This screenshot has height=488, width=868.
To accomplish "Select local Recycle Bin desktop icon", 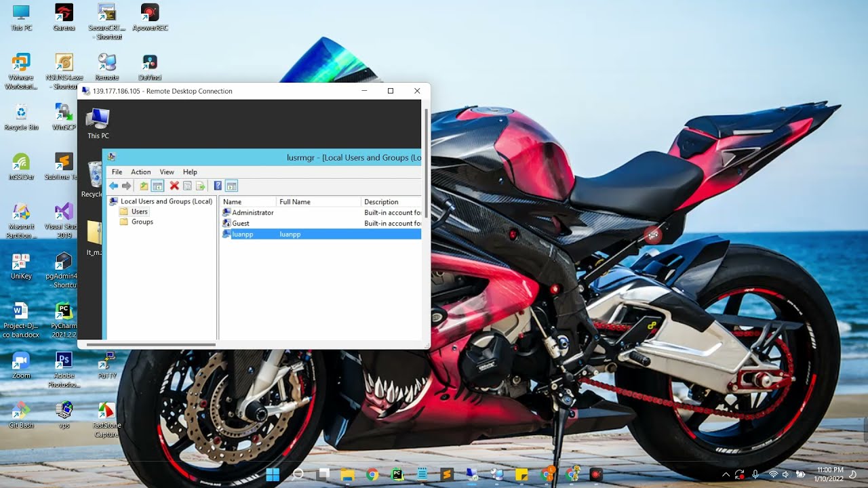I will tap(21, 117).
